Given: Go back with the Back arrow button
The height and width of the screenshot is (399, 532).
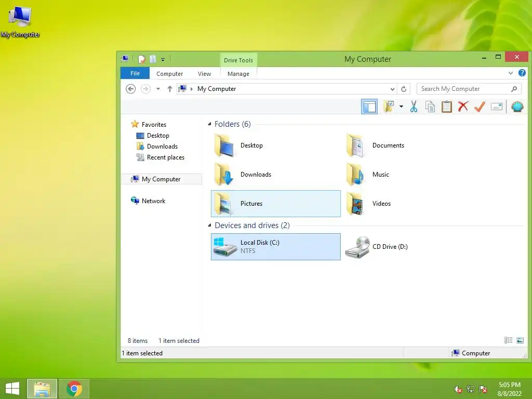Looking at the screenshot, I should point(130,89).
